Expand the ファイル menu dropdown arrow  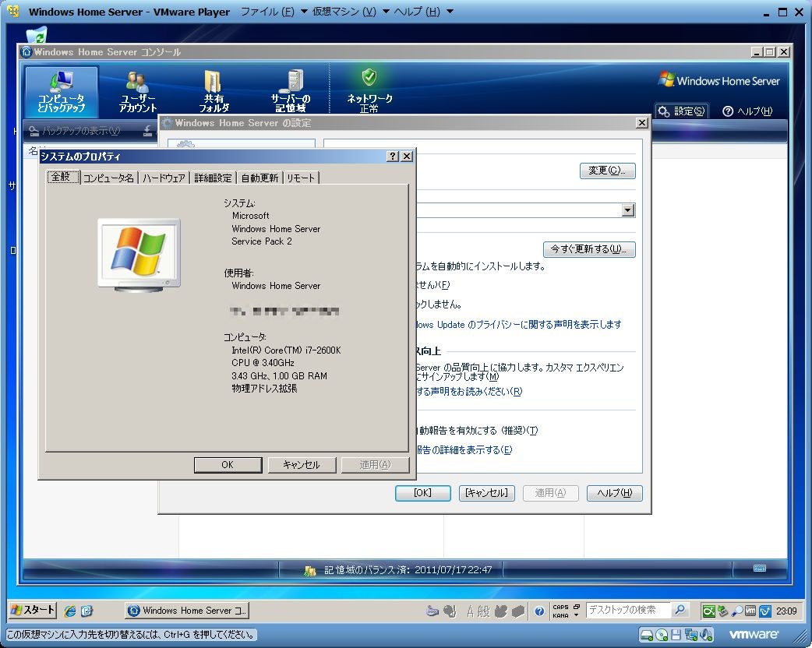pos(303,12)
